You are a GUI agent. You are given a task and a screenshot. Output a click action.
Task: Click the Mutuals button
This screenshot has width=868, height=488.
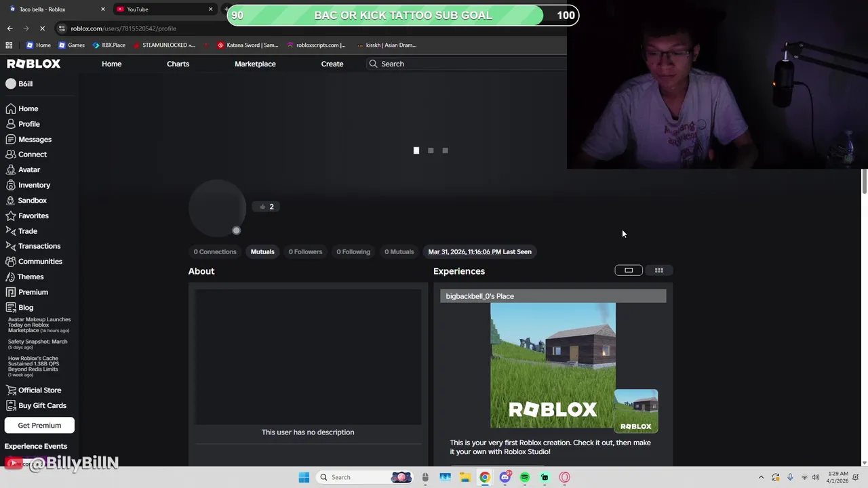pyautogui.click(x=262, y=251)
